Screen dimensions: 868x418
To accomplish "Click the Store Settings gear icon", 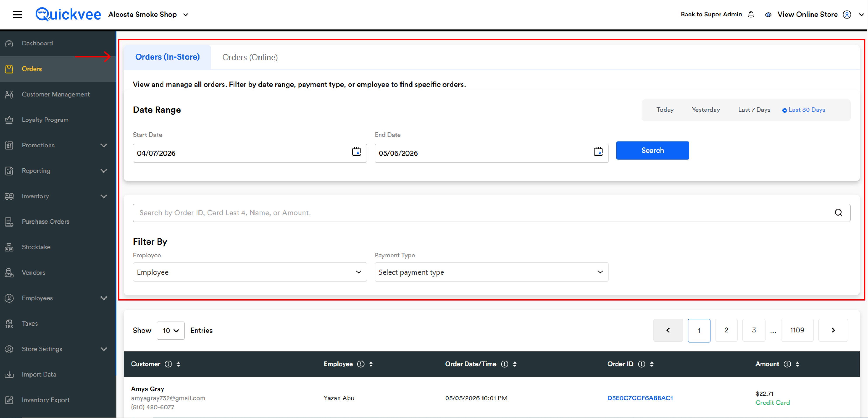I will [x=9, y=349].
